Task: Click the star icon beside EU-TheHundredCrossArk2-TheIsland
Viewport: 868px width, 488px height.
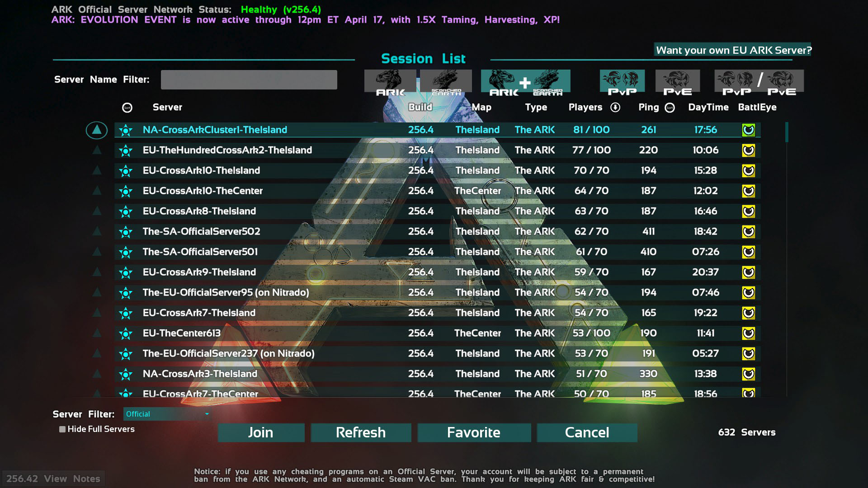Action: click(126, 150)
